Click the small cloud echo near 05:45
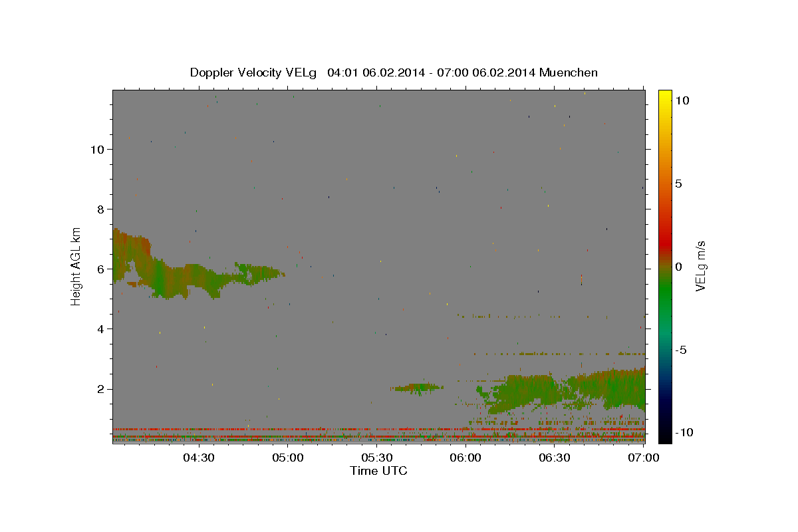Screen dimensions: 798x532 (x=417, y=388)
